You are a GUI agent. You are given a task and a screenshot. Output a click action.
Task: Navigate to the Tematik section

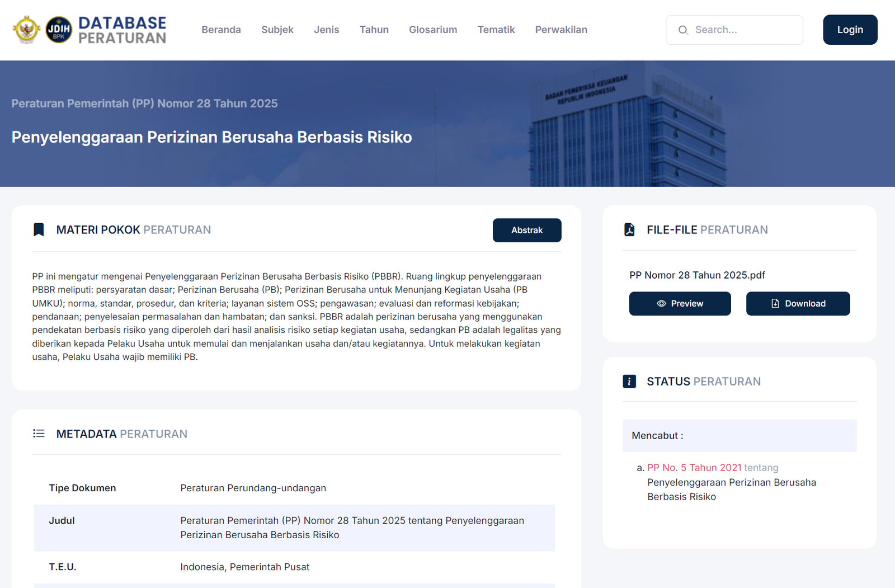pos(496,30)
